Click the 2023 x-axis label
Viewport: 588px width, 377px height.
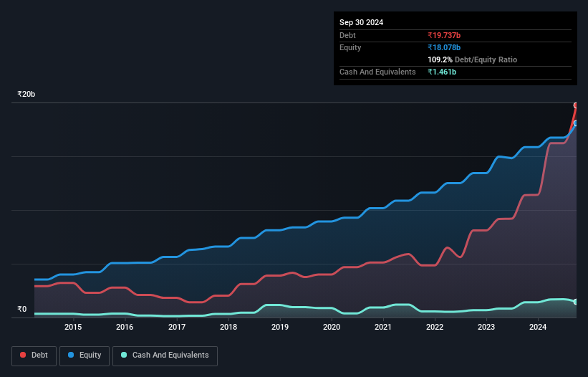(x=486, y=327)
